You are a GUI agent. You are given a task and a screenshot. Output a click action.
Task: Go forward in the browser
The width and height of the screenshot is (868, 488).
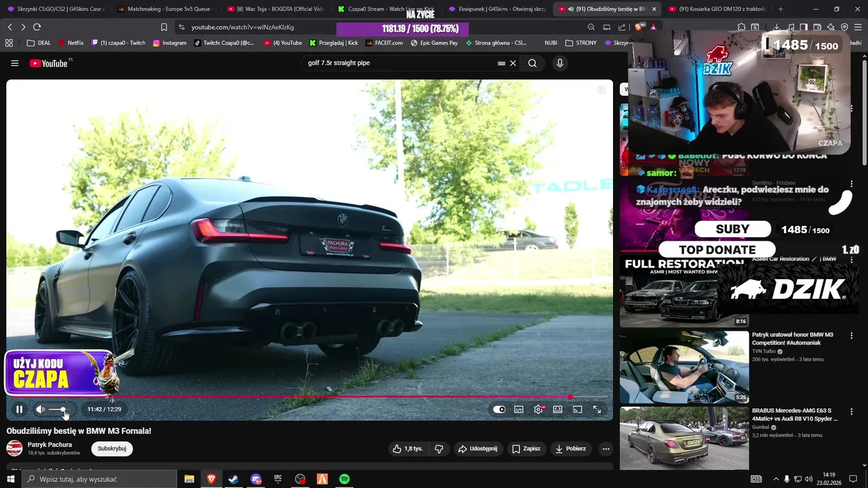coord(23,27)
